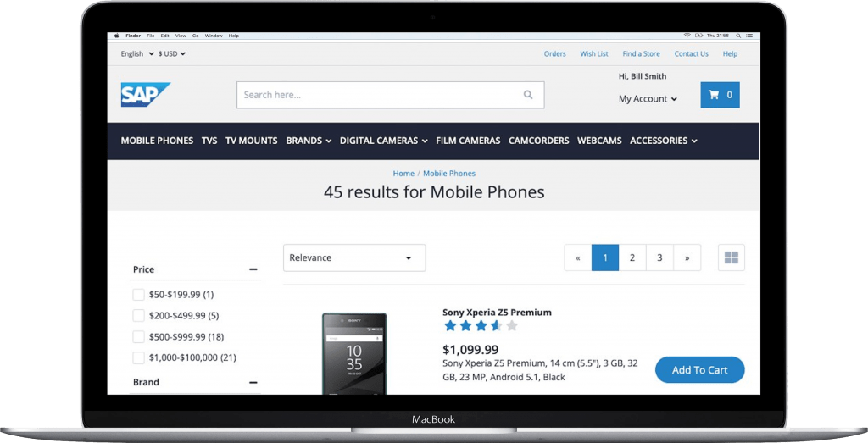Click the Sony Xperia Z5 product image
The width and height of the screenshot is (868, 443).
[x=354, y=352]
